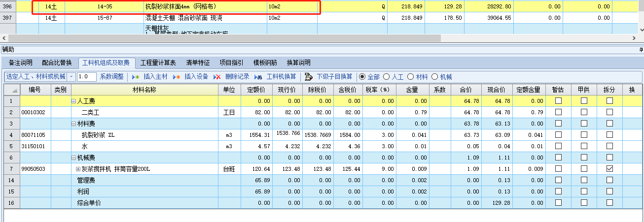Click code cell 14-35
The height and width of the screenshot is (222, 644).
tap(104, 6)
